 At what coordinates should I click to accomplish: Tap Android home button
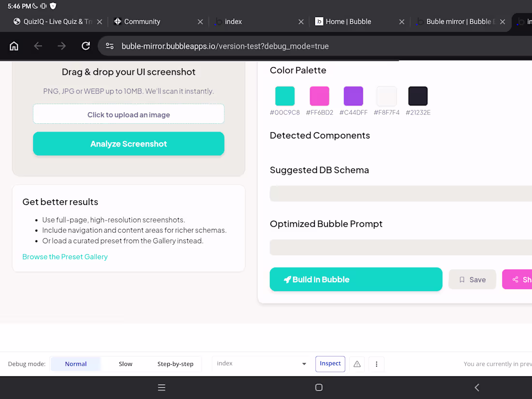[319, 387]
